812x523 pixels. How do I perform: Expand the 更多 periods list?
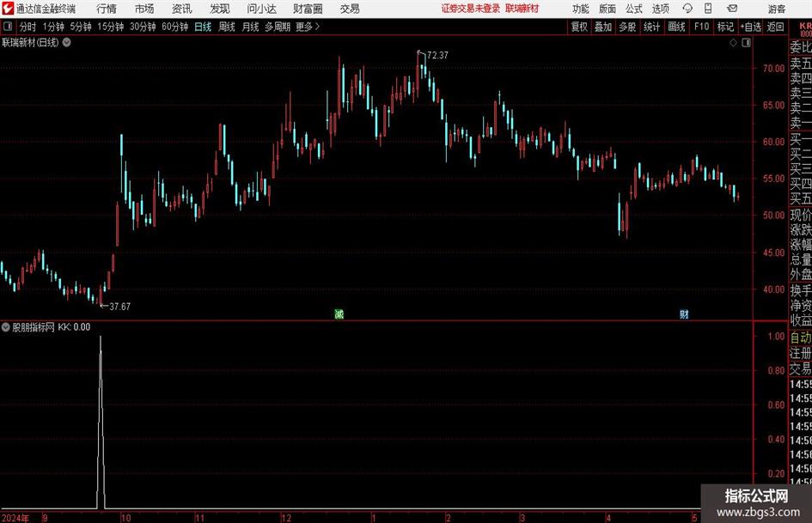[308, 27]
